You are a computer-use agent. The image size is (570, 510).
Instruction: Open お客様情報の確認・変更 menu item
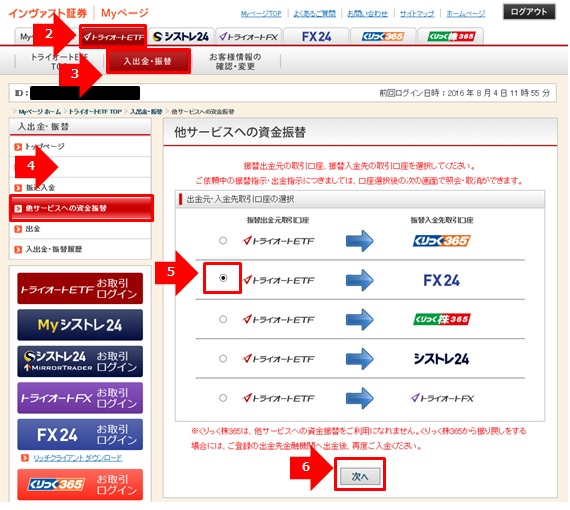point(235,61)
